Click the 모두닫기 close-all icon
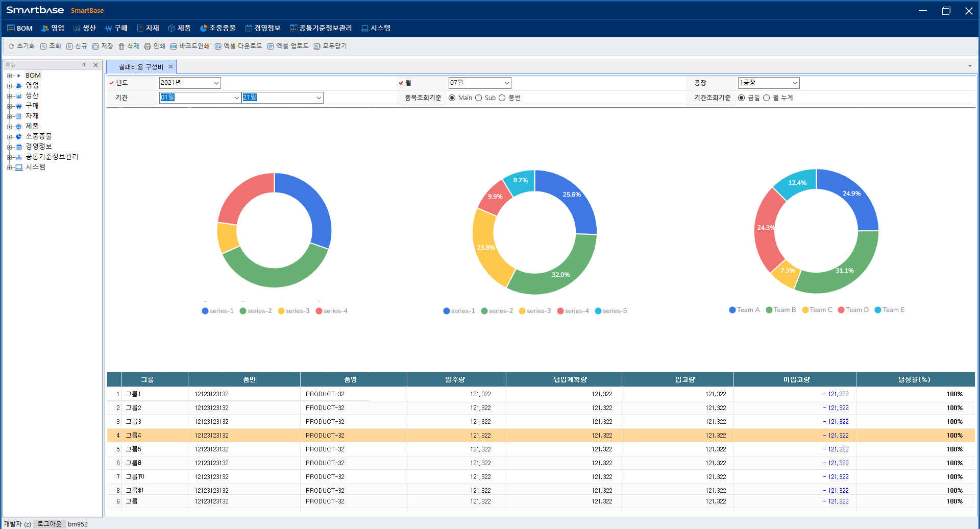The image size is (980, 529). tap(317, 46)
